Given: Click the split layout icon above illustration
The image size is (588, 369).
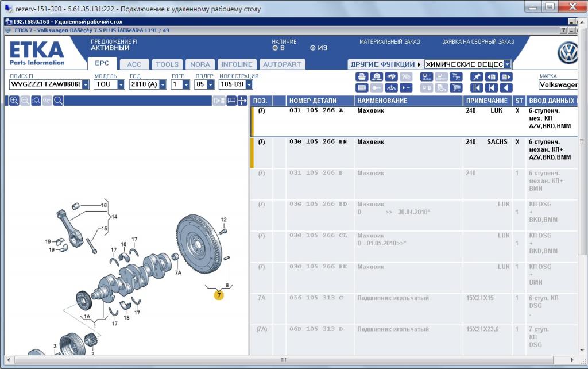Looking at the screenshot, I should 231,101.
